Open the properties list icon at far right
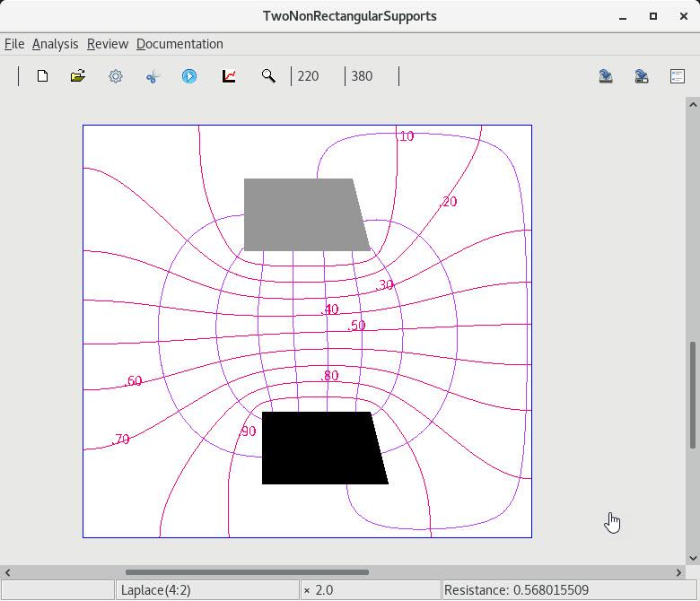The height and width of the screenshot is (601, 700). [x=678, y=76]
